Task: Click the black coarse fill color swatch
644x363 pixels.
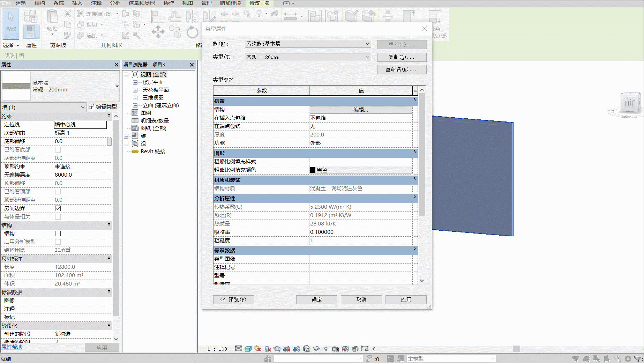Action: coord(313,170)
